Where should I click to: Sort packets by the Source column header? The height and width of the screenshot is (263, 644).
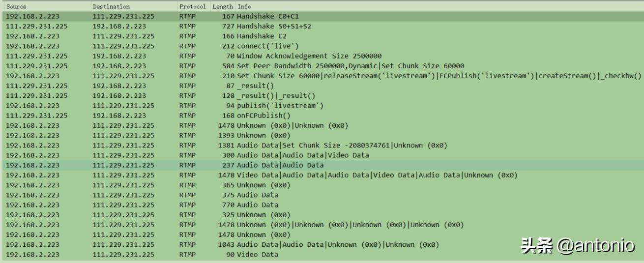click(x=16, y=7)
